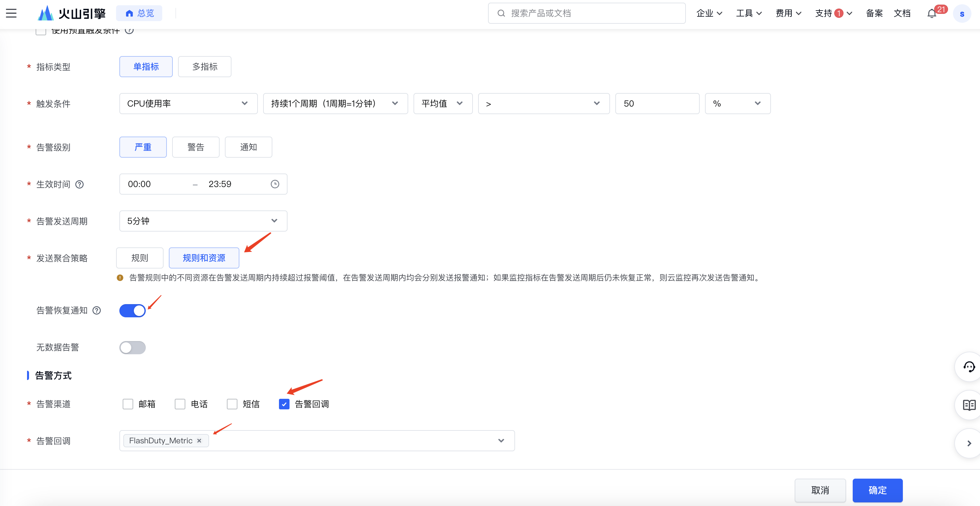Remove the FlashDuty_Metric tag

(199, 441)
